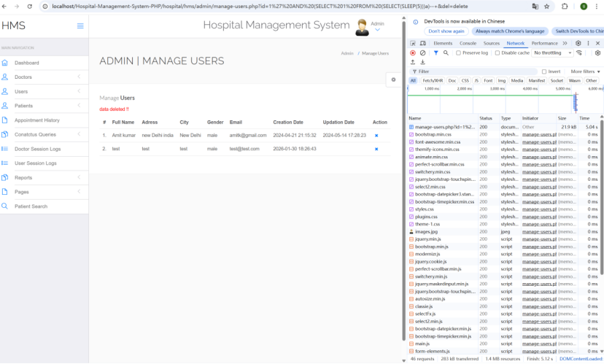
Task: Open the page settings gear below the breadcrumb
Action: pyautogui.click(x=393, y=80)
